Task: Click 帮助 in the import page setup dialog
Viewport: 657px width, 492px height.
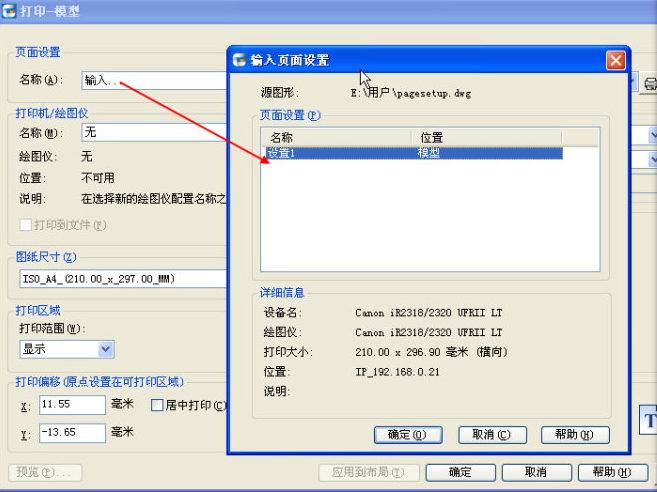Action: 574,435
